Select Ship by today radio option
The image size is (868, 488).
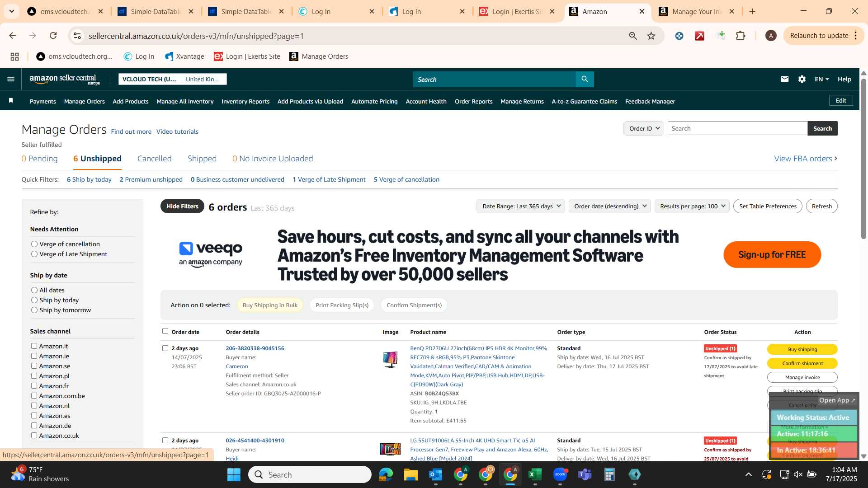pyautogui.click(x=34, y=300)
